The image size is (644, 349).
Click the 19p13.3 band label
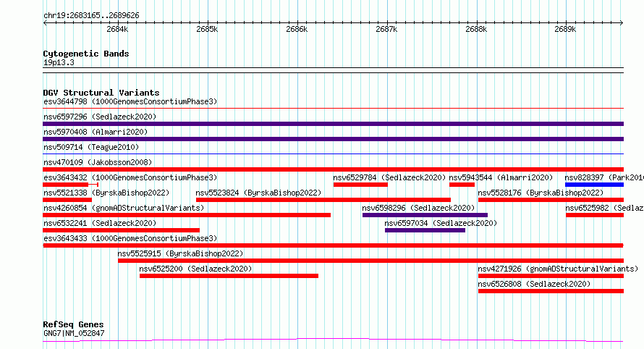(59, 62)
